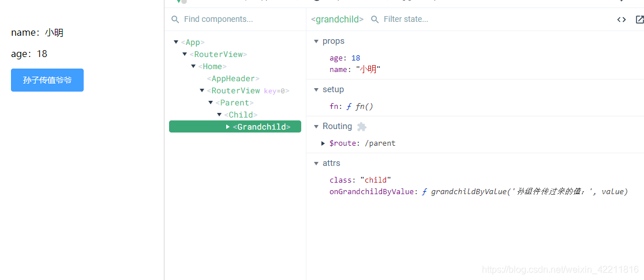Viewport: 644px width, 280px height.
Task: Click the fn: ƒ fn() entry
Action: tap(351, 107)
